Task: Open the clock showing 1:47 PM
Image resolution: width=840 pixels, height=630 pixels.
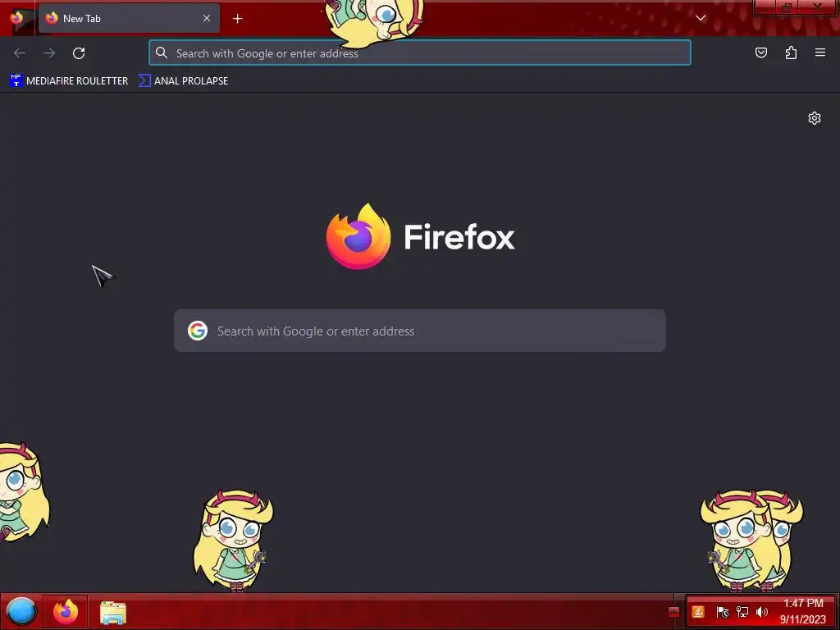Action: 803,611
